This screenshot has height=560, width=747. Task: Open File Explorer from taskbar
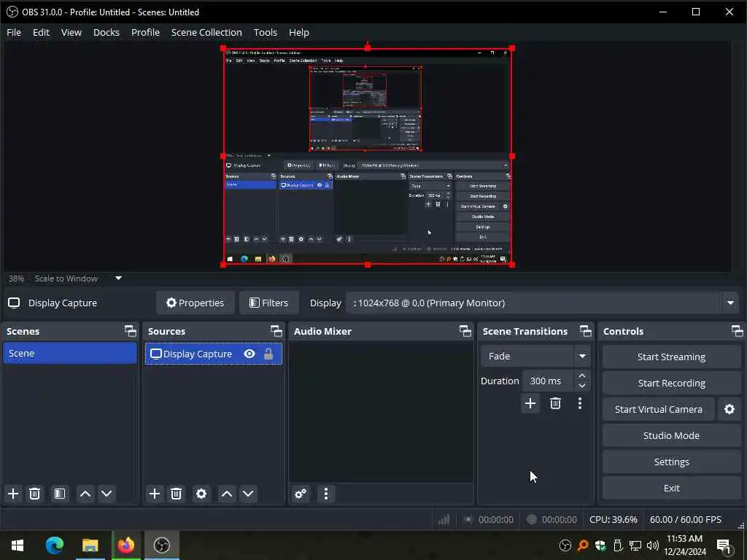pyautogui.click(x=90, y=545)
